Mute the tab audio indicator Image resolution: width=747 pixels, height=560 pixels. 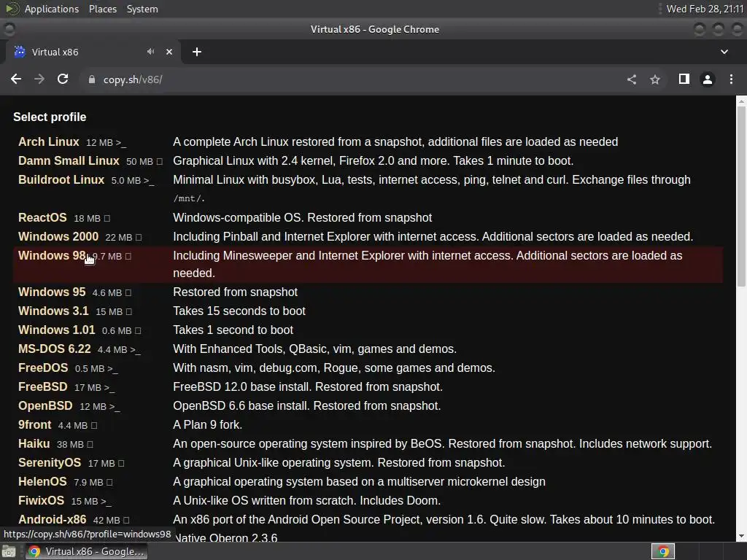(150, 52)
